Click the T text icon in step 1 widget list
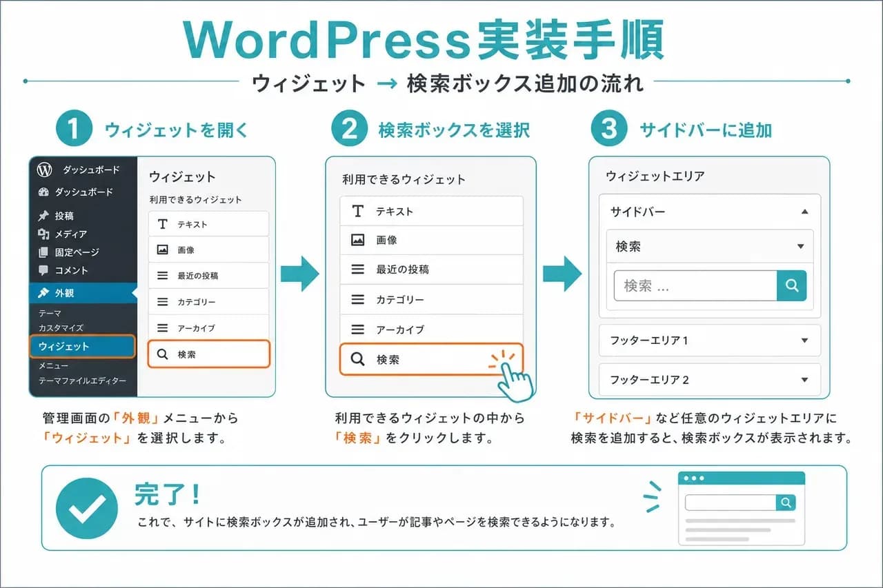883x588 pixels. (163, 224)
